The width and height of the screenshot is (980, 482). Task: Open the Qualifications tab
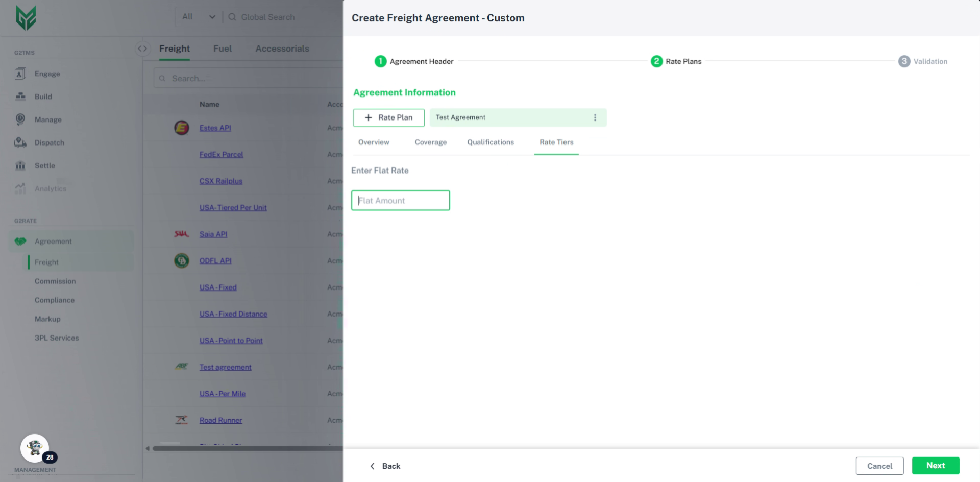(x=490, y=142)
